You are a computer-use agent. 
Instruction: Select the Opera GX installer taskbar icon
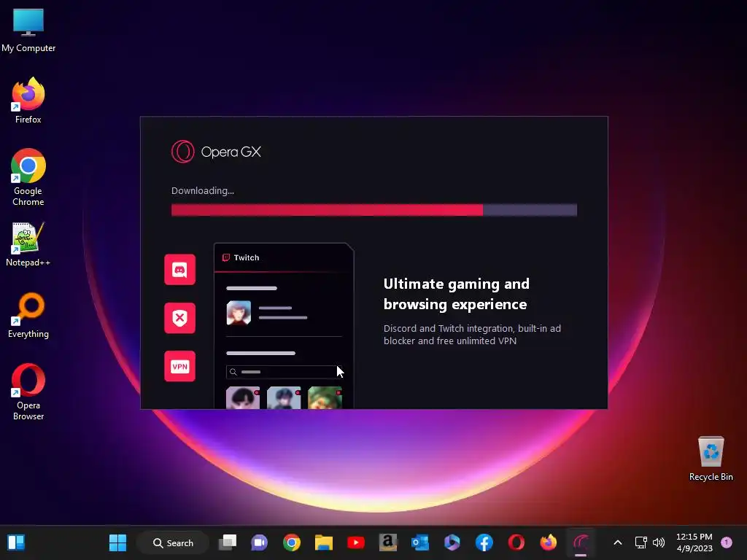(580, 542)
